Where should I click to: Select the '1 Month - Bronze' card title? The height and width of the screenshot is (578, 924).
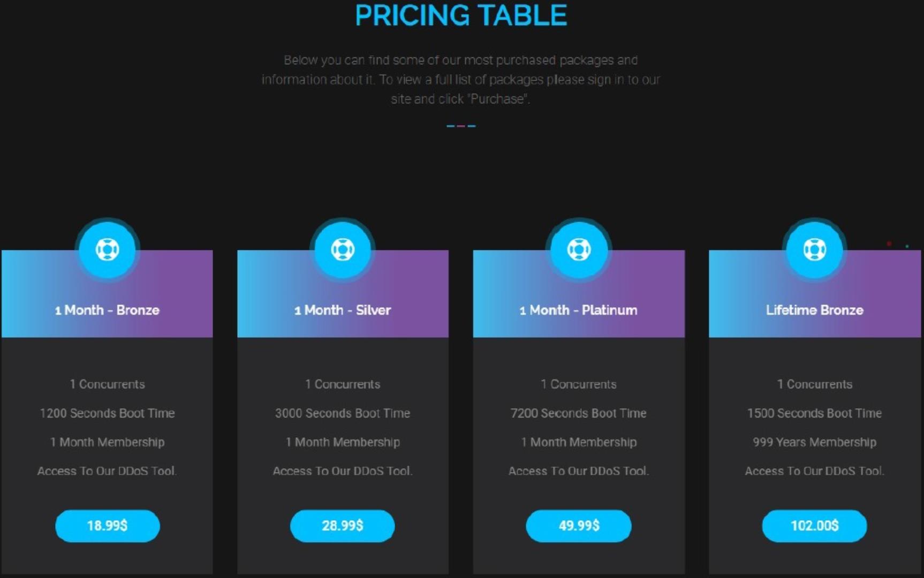pyautogui.click(x=107, y=310)
